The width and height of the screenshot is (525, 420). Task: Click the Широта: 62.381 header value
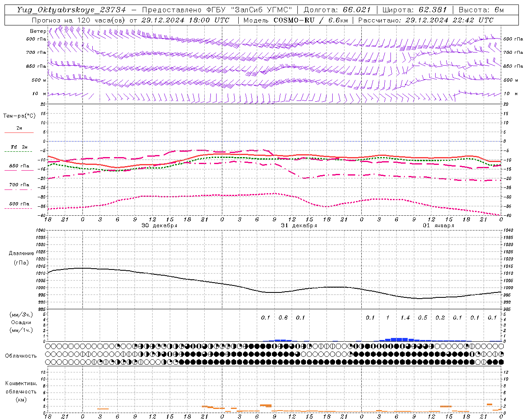414,10
